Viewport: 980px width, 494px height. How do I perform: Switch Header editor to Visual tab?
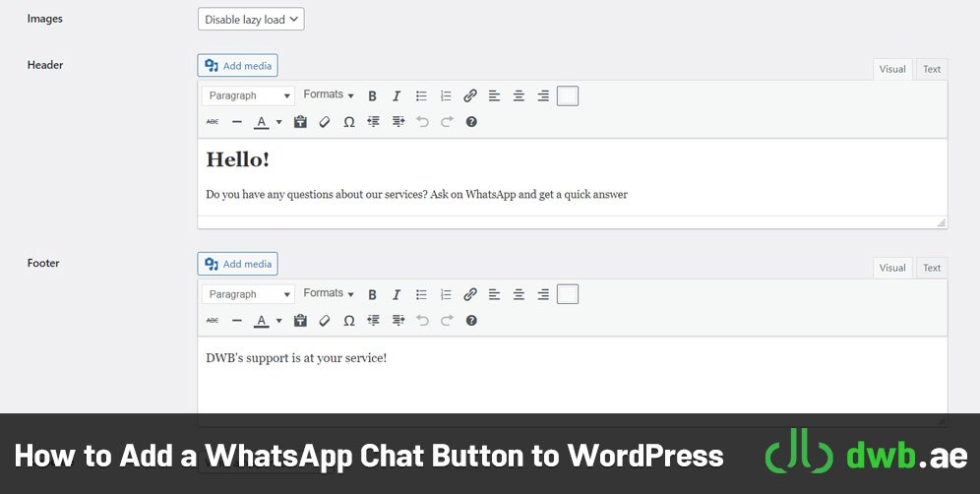[x=892, y=70]
